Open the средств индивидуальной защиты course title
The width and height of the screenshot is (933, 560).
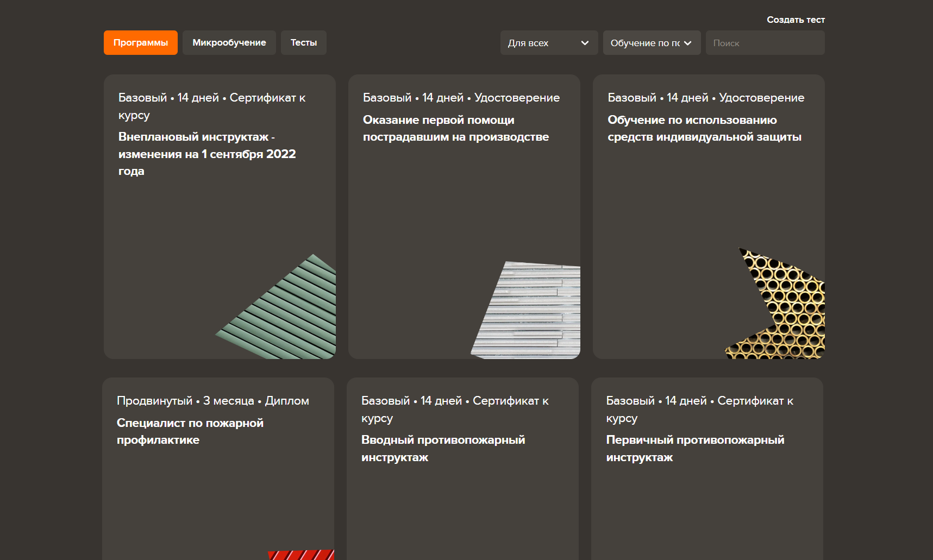[x=704, y=128]
